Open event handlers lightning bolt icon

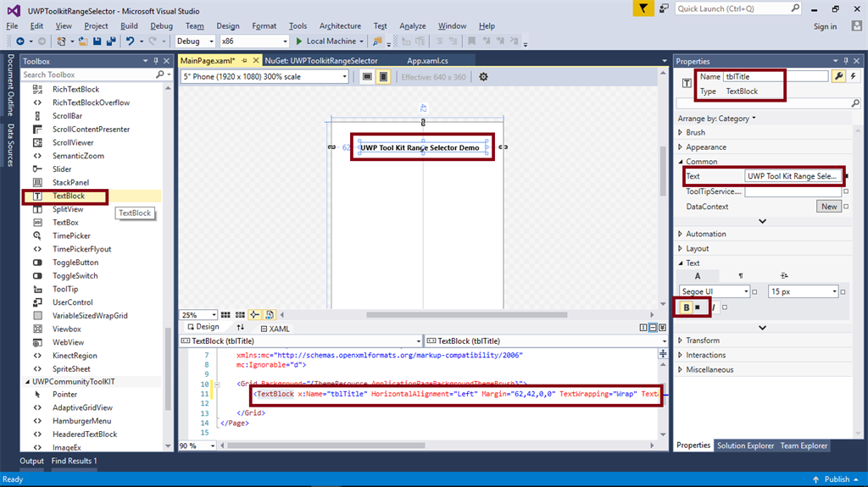pyautogui.click(x=853, y=76)
